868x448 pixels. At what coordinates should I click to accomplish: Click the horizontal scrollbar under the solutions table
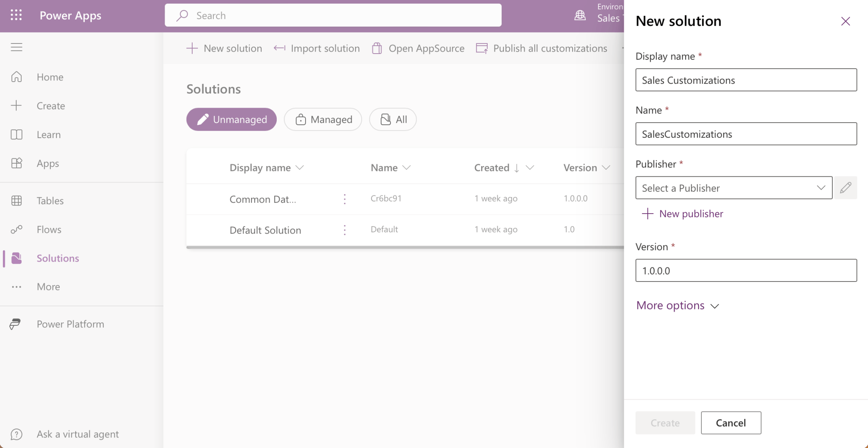click(405, 247)
